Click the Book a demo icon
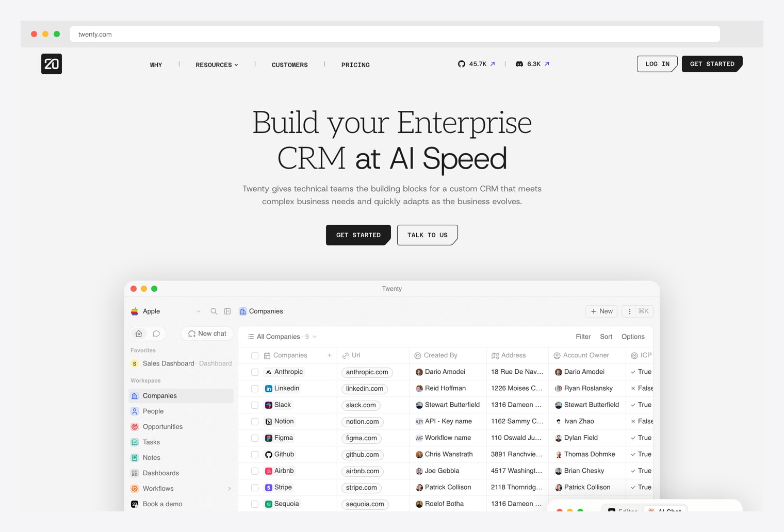Image resolution: width=784 pixels, height=532 pixels. [135, 504]
